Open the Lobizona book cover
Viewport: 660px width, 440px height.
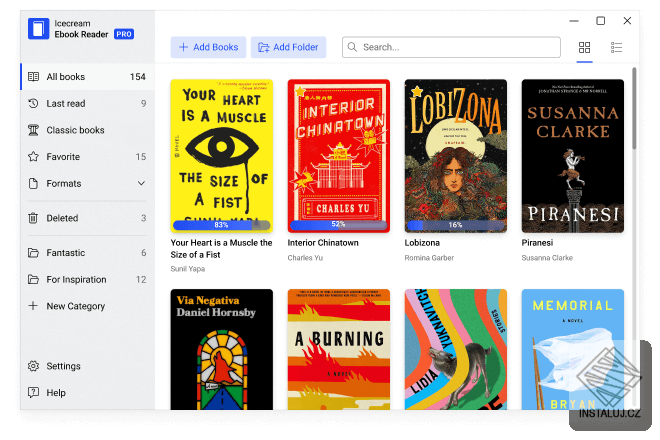click(x=456, y=155)
